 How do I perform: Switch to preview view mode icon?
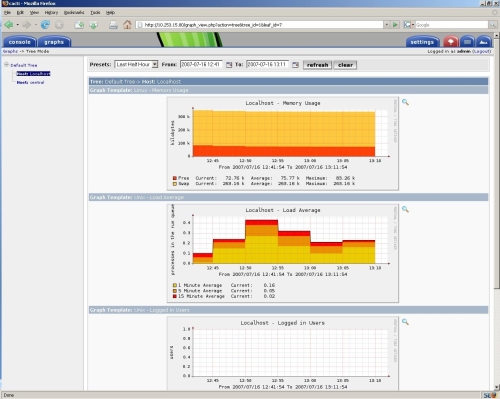pyautogui.click(x=484, y=42)
